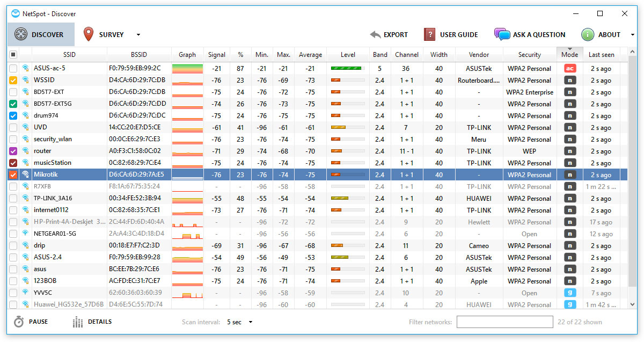Sort table by Channel column header
This screenshot has width=644, height=342.
pyautogui.click(x=407, y=54)
